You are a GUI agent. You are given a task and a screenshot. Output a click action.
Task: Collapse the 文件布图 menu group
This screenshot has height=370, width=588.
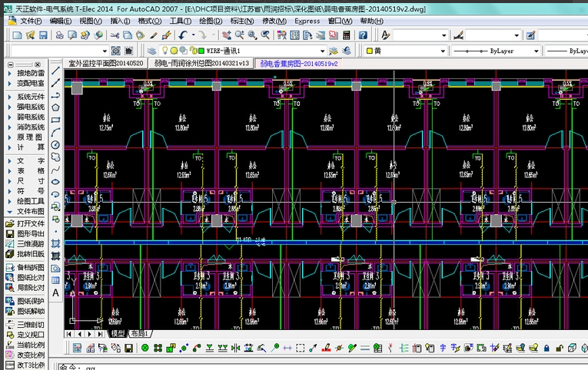pyautogui.click(x=26, y=212)
